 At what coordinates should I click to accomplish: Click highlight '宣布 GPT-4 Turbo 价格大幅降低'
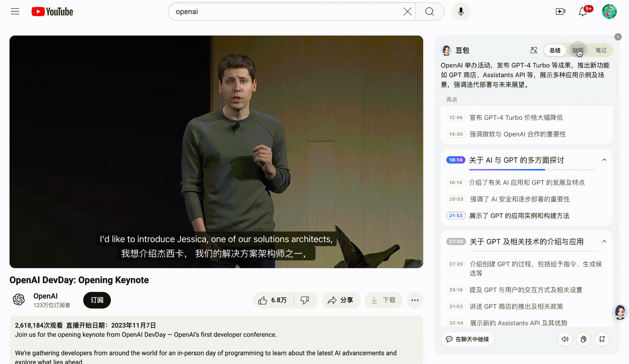pyautogui.click(x=516, y=118)
